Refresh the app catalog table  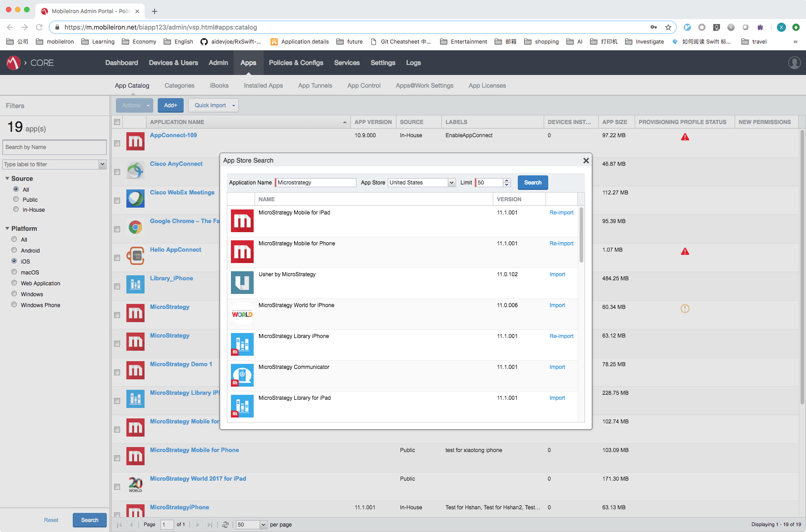click(225, 525)
